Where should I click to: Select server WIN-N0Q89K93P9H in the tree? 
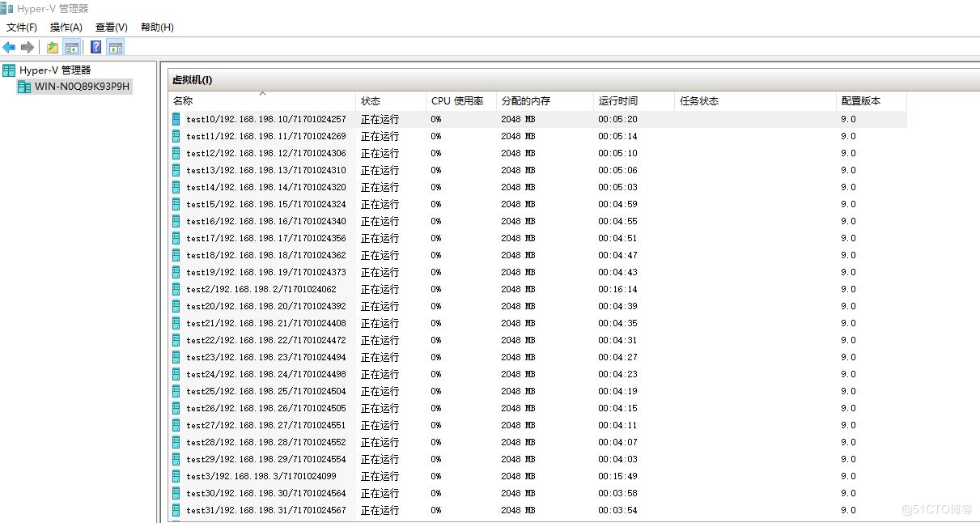point(82,87)
